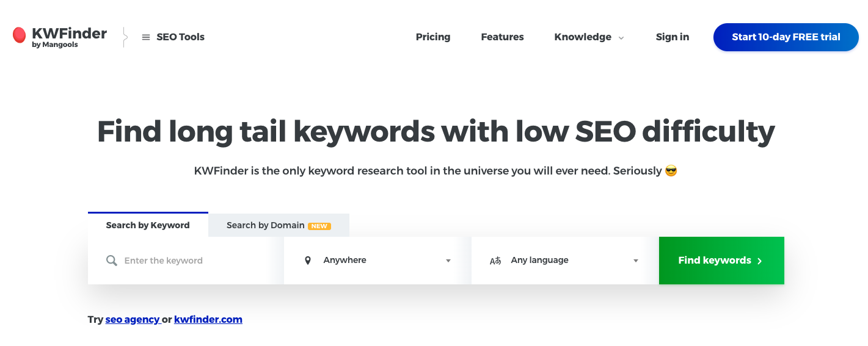This screenshot has height=346, width=868.
Task: Switch to Search by Keyword tab
Action: (x=148, y=225)
